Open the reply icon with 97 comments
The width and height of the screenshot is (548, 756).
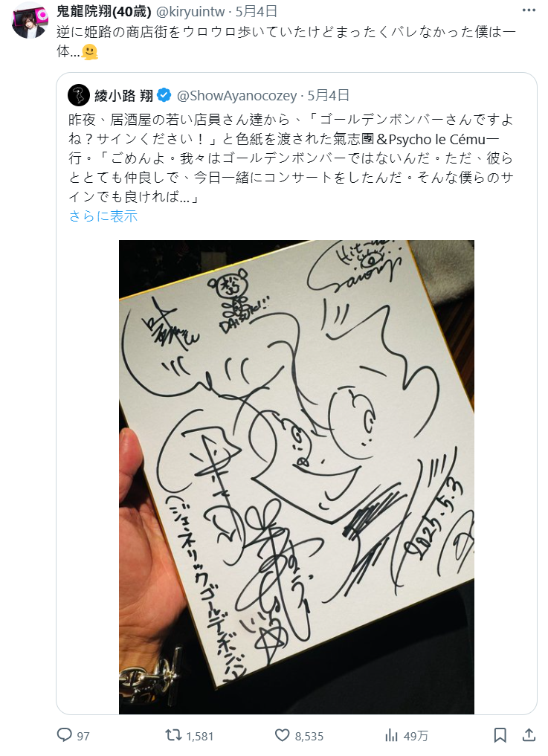[65, 734]
